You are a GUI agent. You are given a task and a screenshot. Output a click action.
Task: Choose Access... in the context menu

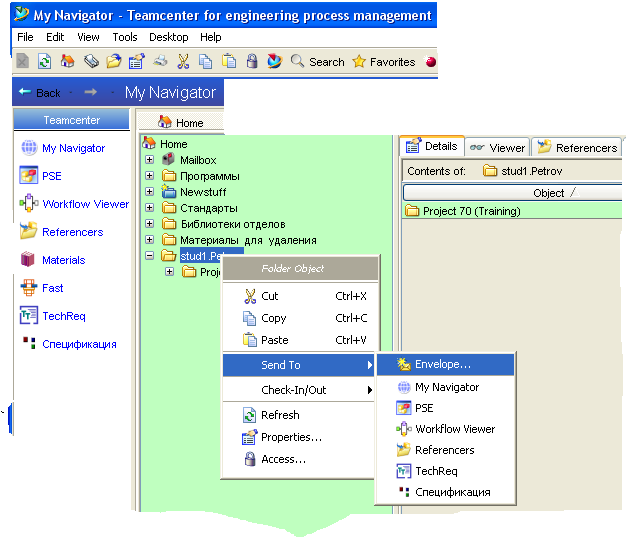(299, 459)
